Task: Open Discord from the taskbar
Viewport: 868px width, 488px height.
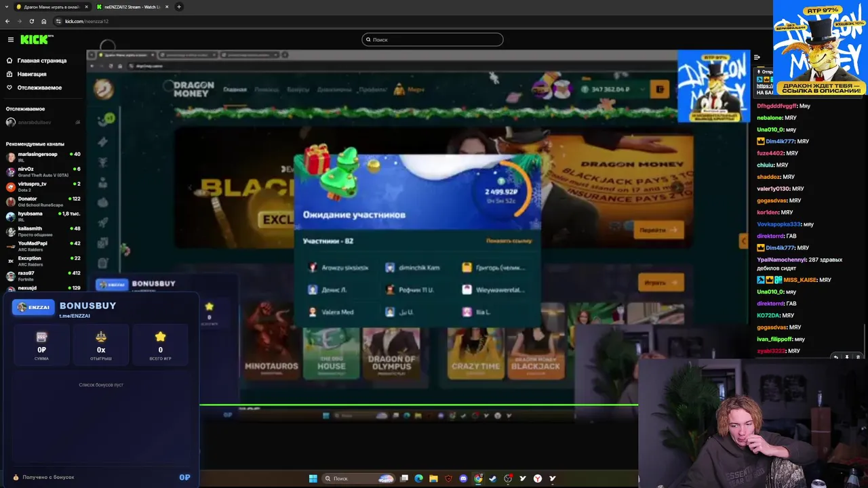Action: click(x=463, y=479)
